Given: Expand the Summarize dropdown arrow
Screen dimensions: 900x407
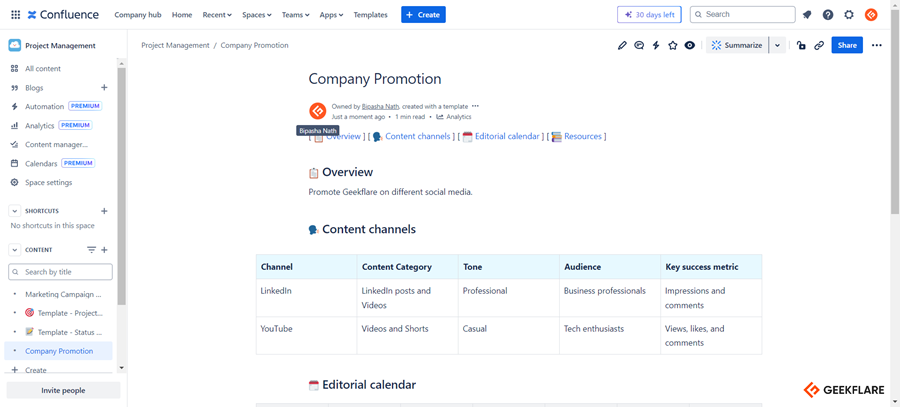Looking at the screenshot, I should (777, 45).
